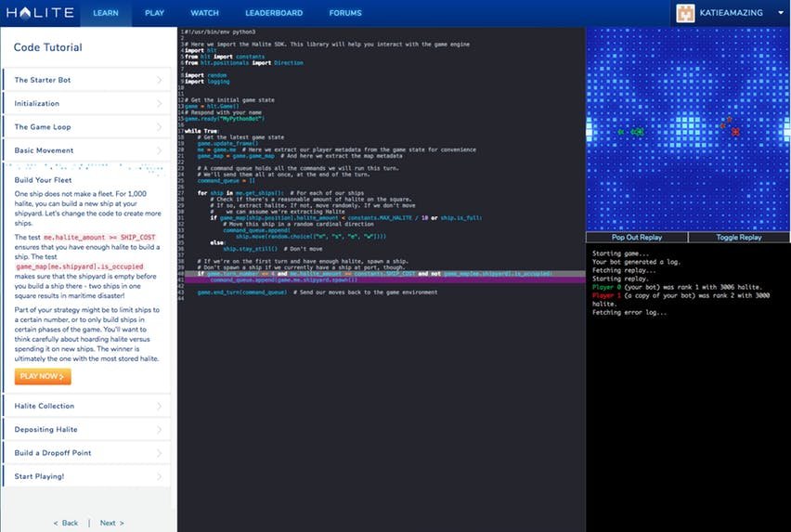Click the Pop Out Replay button
The image size is (791, 532).
pos(637,237)
